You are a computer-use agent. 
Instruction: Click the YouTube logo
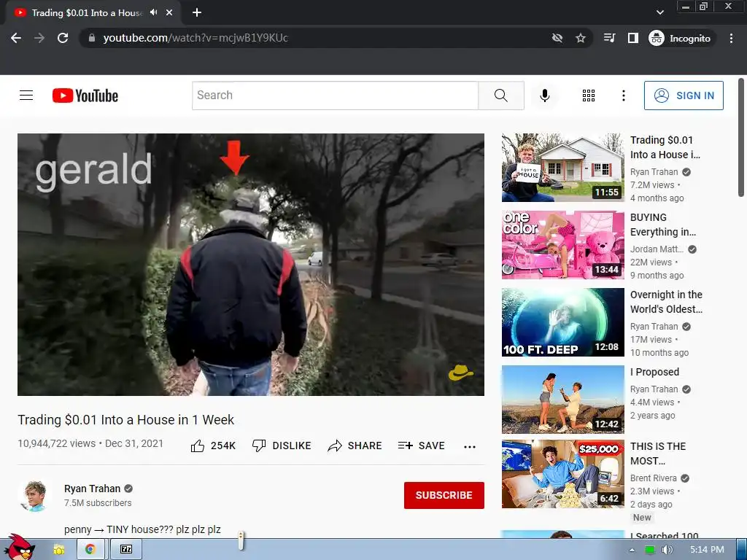85,96
